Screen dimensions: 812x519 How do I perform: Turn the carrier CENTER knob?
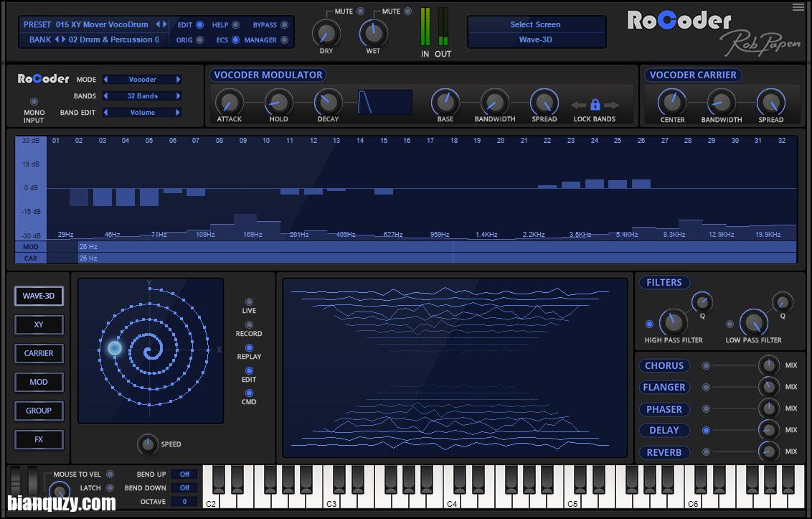click(672, 102)
